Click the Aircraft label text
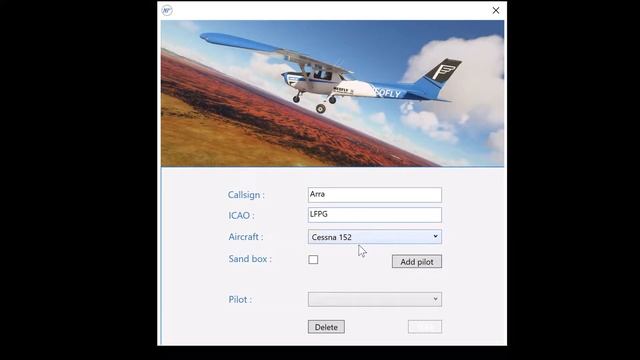Screen dimensions: 640x360 (246, 237)
